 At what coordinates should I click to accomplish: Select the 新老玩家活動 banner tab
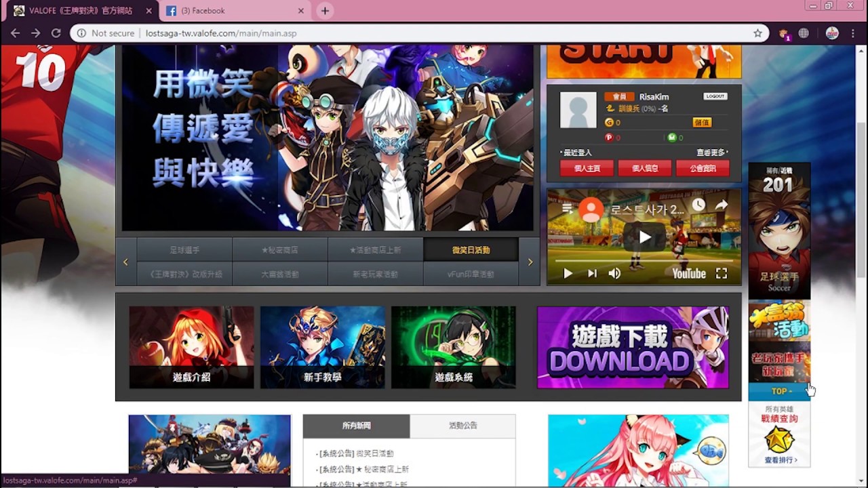click(375, 274)
